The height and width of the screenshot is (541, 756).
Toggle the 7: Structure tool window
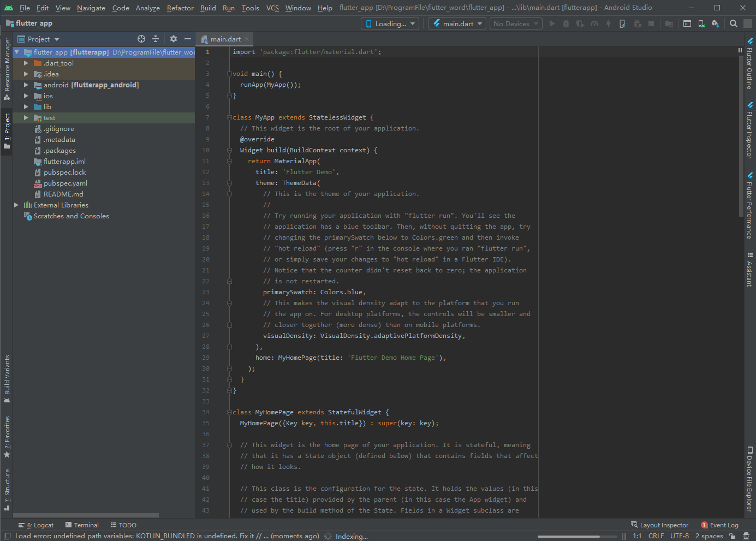click(x=7, y=489)
